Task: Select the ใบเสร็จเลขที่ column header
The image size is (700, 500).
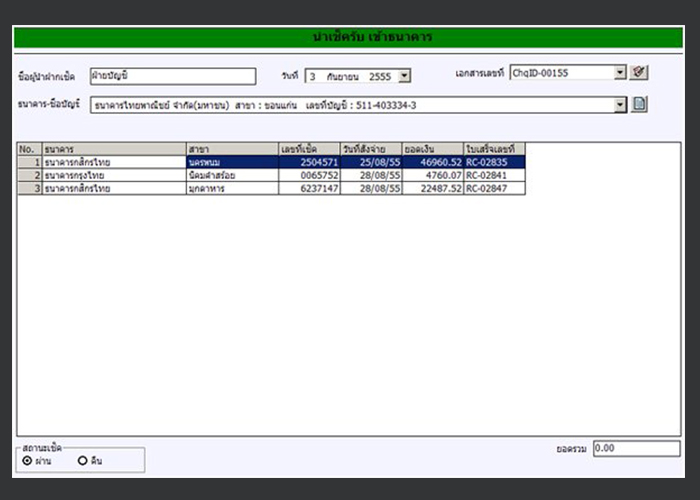Action: (495, 149)
